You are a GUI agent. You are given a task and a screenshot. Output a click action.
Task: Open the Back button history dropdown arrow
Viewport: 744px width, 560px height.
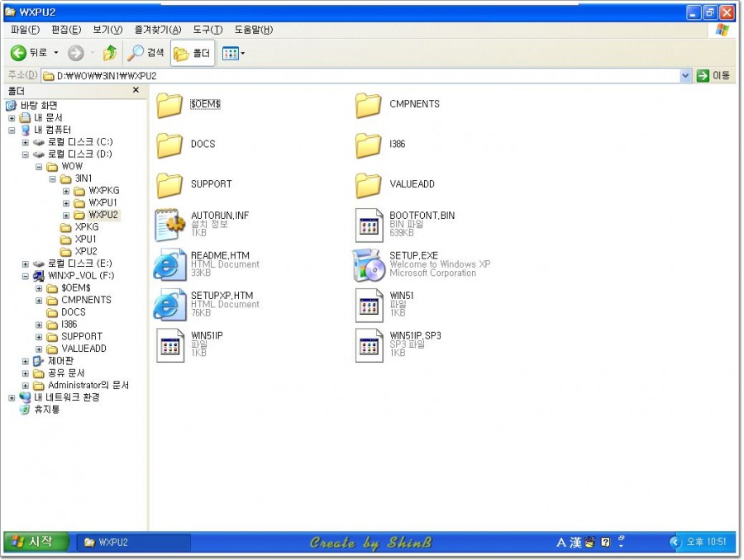click(56, 53)
